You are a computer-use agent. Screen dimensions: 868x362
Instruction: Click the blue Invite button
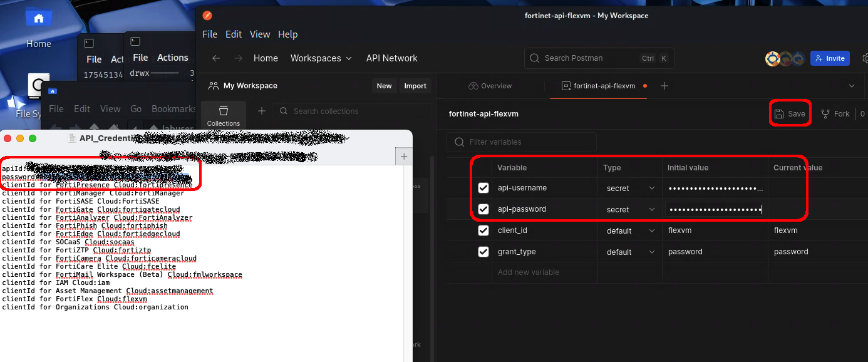tap(830, 58)
